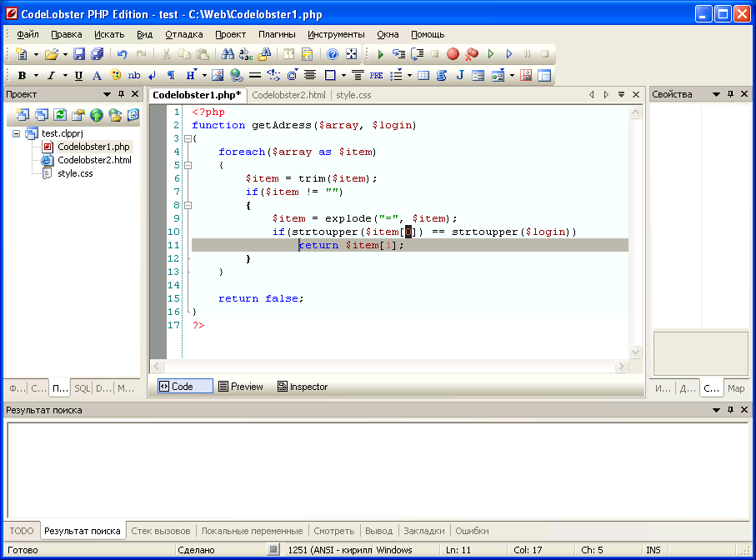Click the Save All icon

(98, 54)
